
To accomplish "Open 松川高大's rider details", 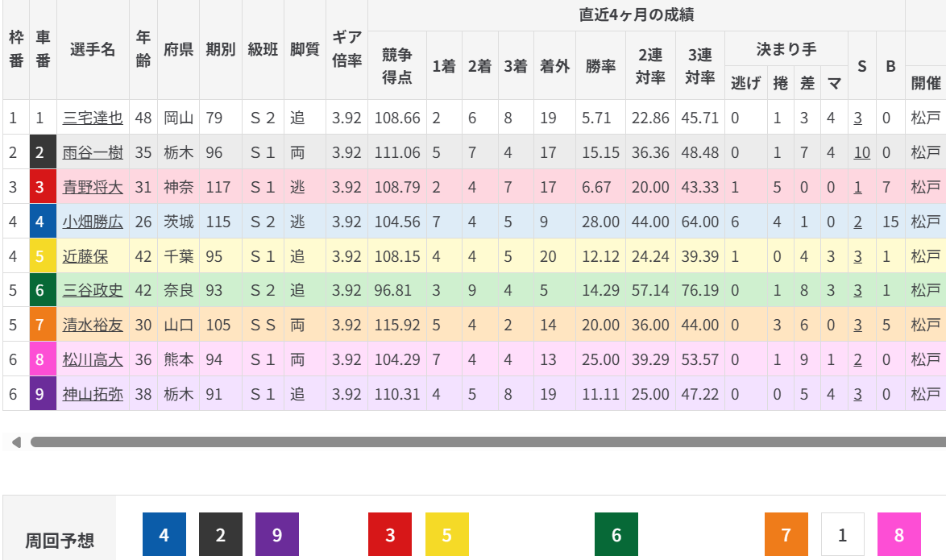I will [x=93, y=360].
